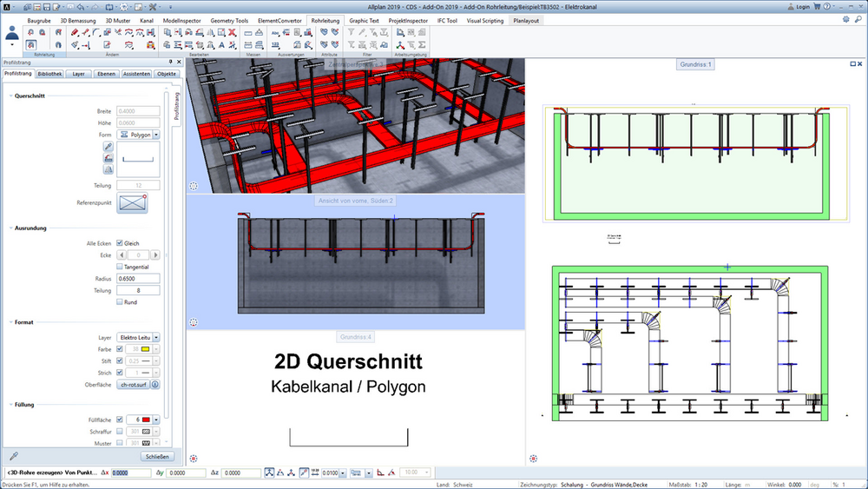Click the eyedropper icon at panel bottom
868x489 pixels.
click(14, 456)
